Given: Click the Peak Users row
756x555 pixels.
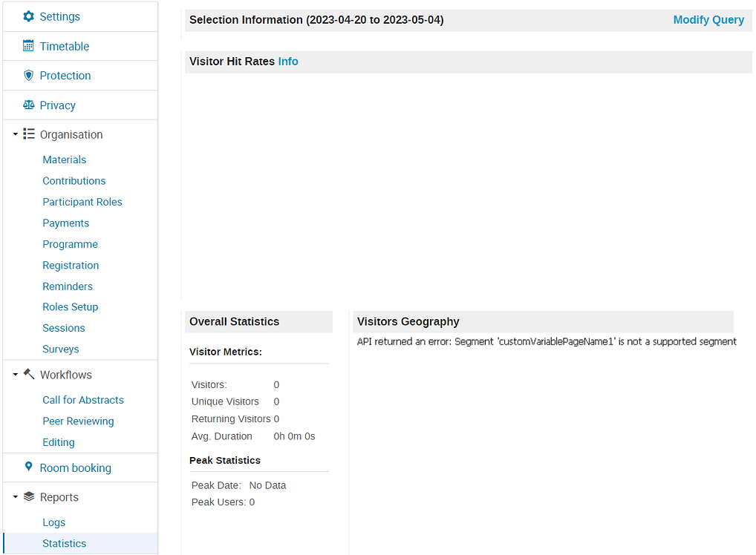Looking at the screenshot, I should pos(223,502).
